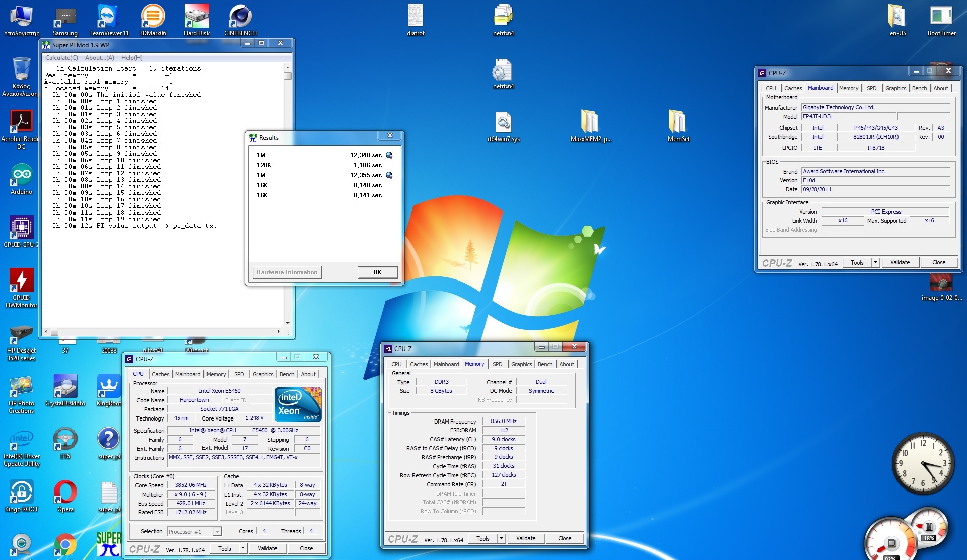Image resolution: width=967 pixels, height=560 pixels.
Task: Click the Intel Xeon E5450 name field
Action: [220, 391]
